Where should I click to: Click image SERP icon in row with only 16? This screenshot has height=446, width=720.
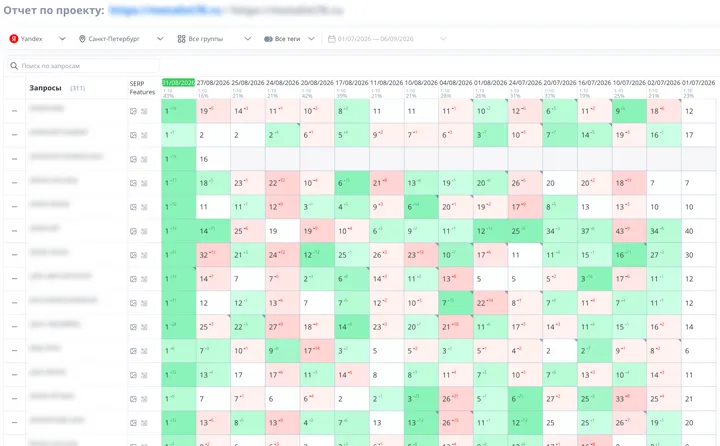[x=133, y=159]
